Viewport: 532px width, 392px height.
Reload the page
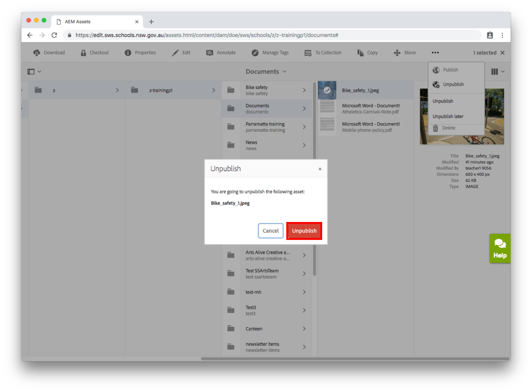click(54, 35)
